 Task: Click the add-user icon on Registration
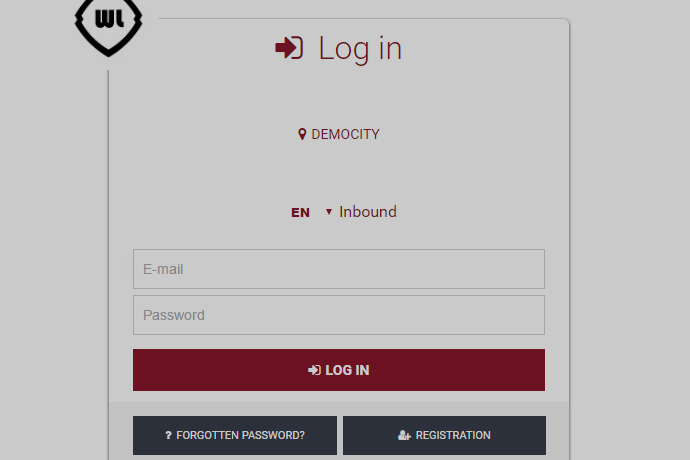(404, 436)
